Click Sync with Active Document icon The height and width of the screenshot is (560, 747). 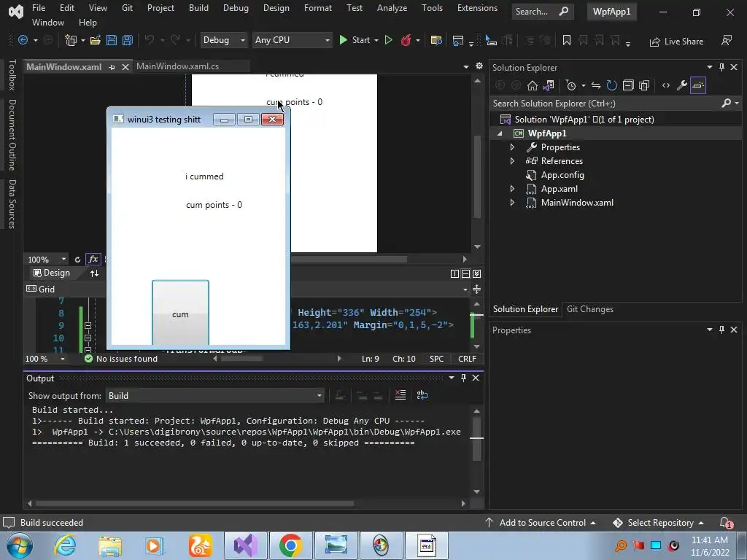pyautogui.click(x=596, y=85)
